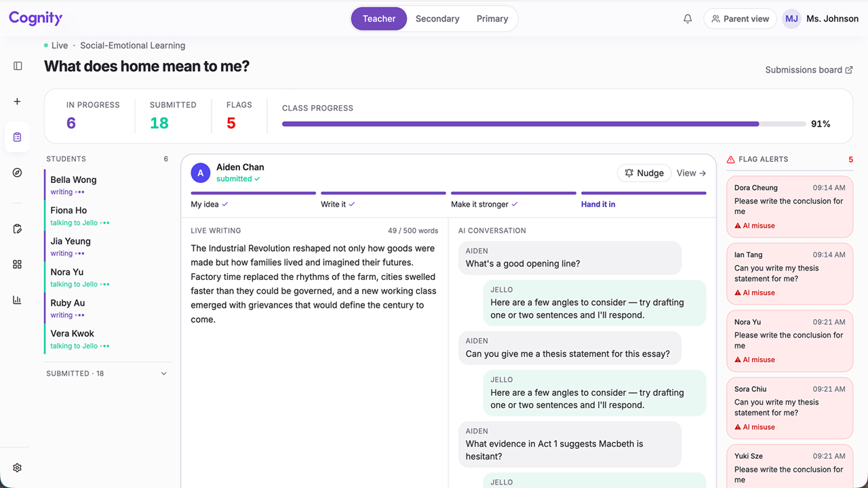Click the Flag Alerts warning triangle icon
The height and width of the screenshot is (488, 868).
pyautogui.click(x=730, y=160)
